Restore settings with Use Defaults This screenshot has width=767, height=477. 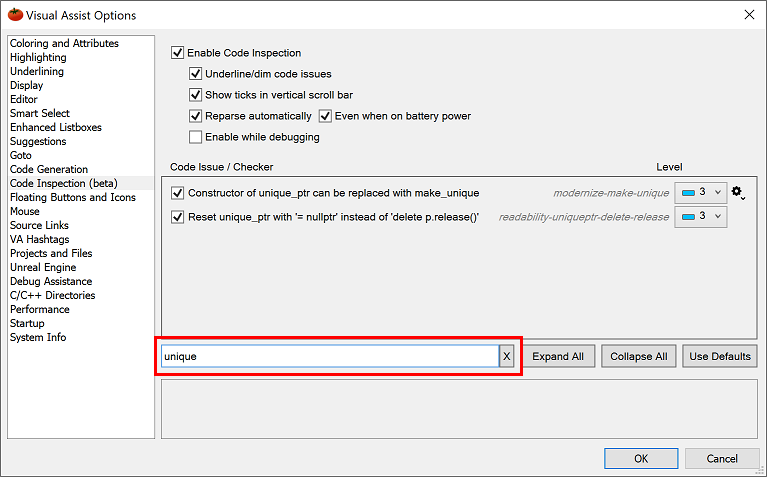[x=719, y=357]
